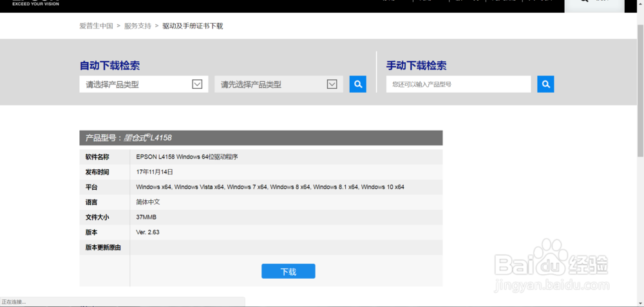Select the language value 简体中文

(x=149, y=202)
